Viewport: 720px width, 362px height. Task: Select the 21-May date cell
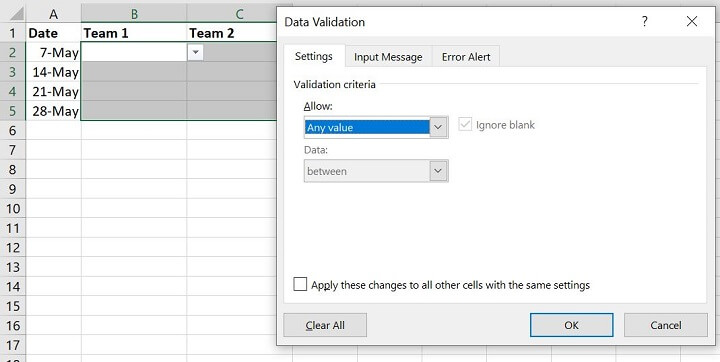(53, 91)
